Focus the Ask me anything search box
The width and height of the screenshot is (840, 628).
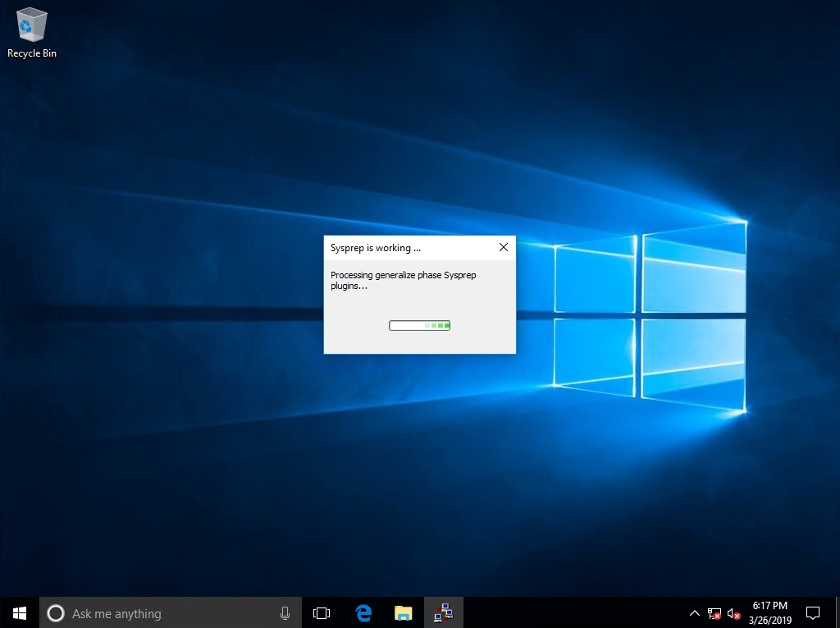tap(171, 613)
